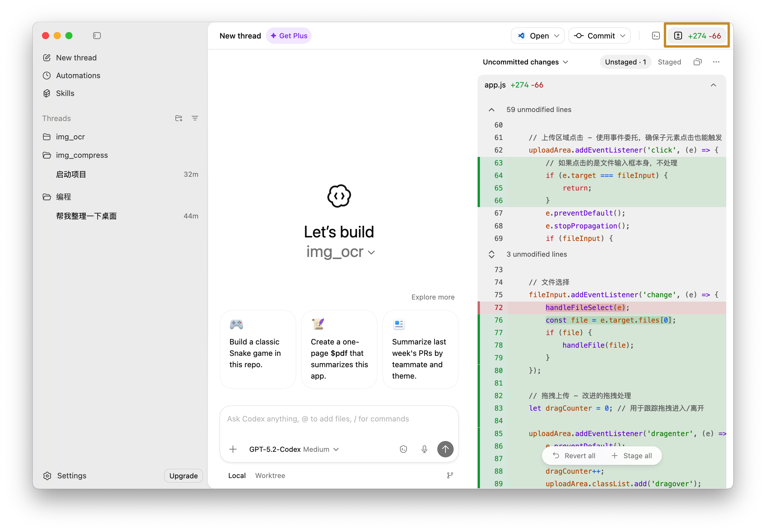Open the Skills section
This screenshot has width=766, height=532.
(x=65, y=93)
